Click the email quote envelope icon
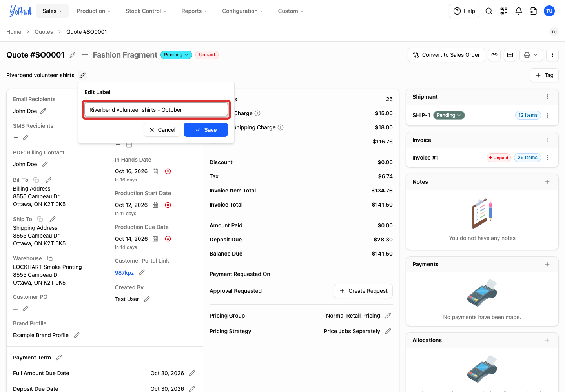Viewport: 565px width, 392px height. click(510, 55)
